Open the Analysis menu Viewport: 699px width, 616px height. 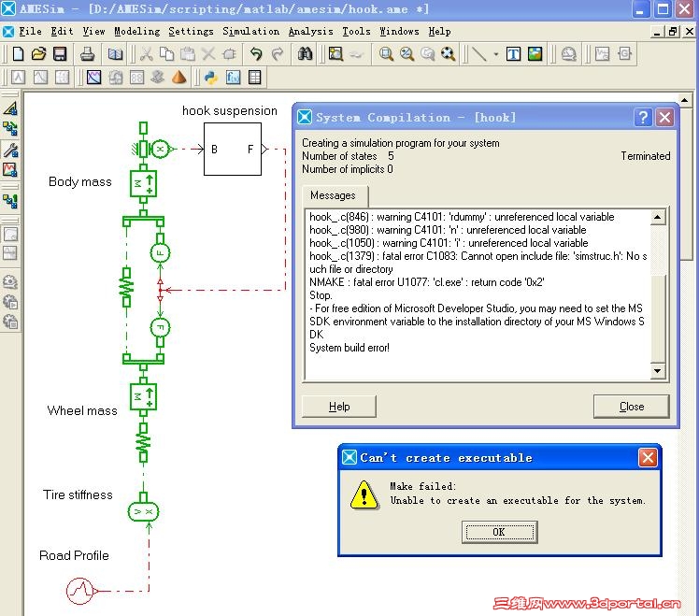[x=310, y=31]
